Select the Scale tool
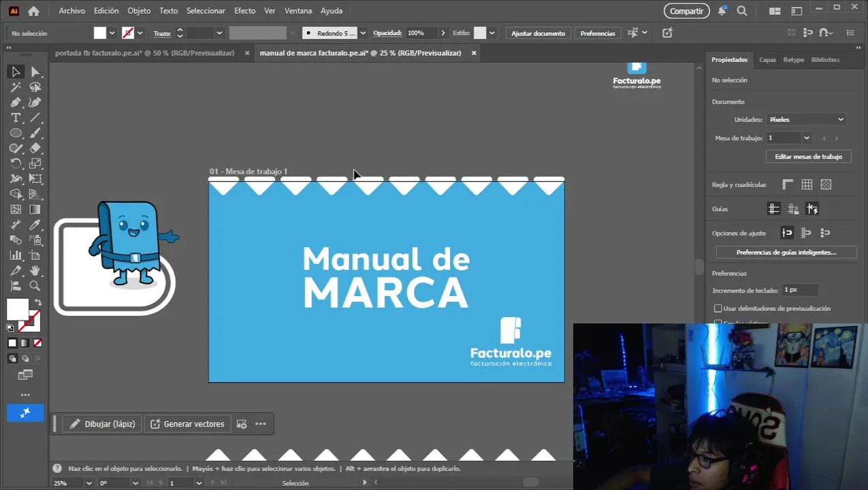 click(35, 163)
